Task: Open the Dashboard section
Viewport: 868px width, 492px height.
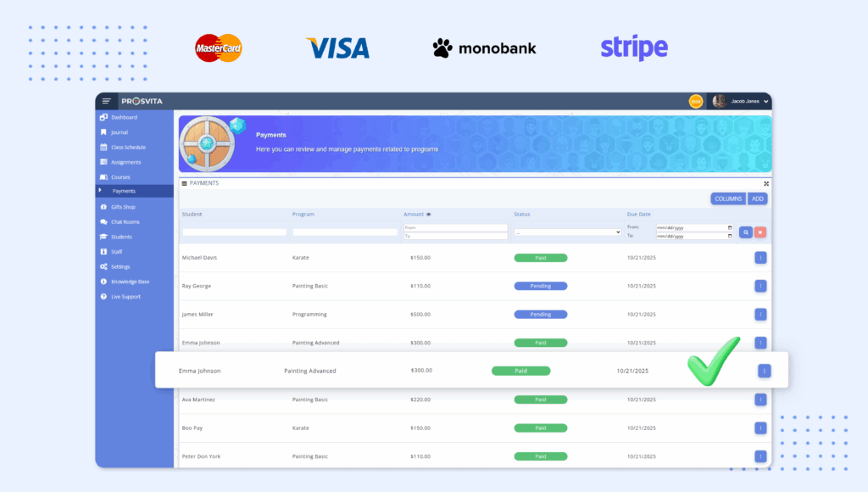Action: click(x=102, y=117)
